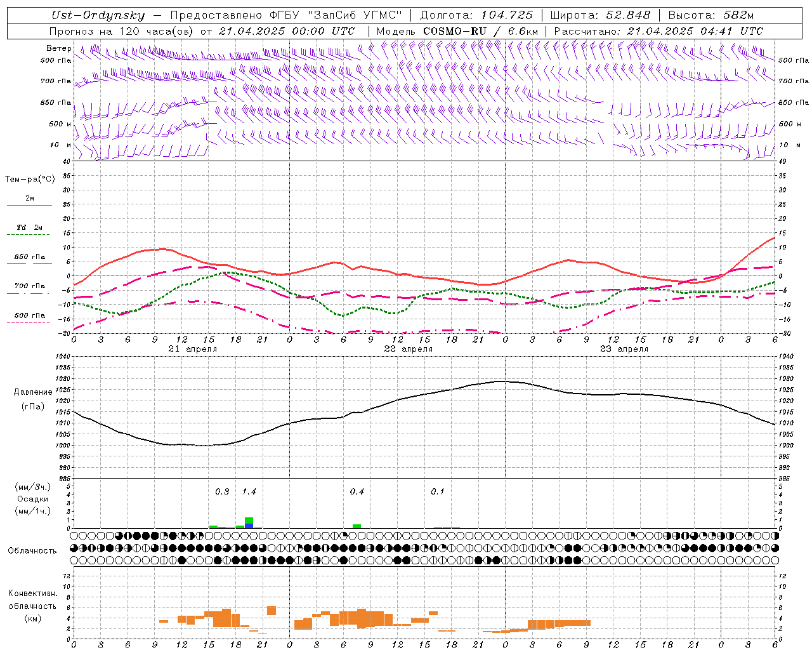Click the (мм/3ч.) units label
Image resolution: width=812 pixels, height=650 pixels.
point(33,487)
